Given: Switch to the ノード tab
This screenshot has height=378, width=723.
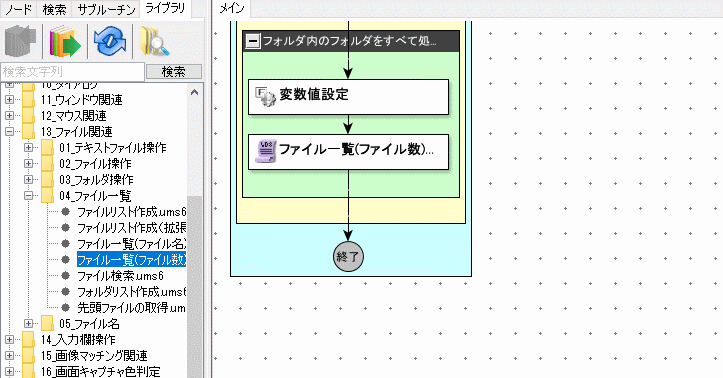Looking at the screenshot, I should pos(19,9).
